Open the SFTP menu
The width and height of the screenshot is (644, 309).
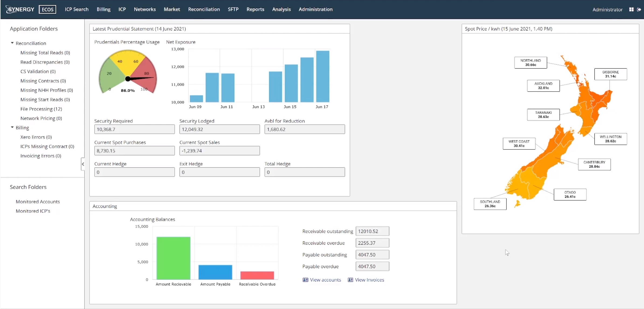click(x=233, y=9)
